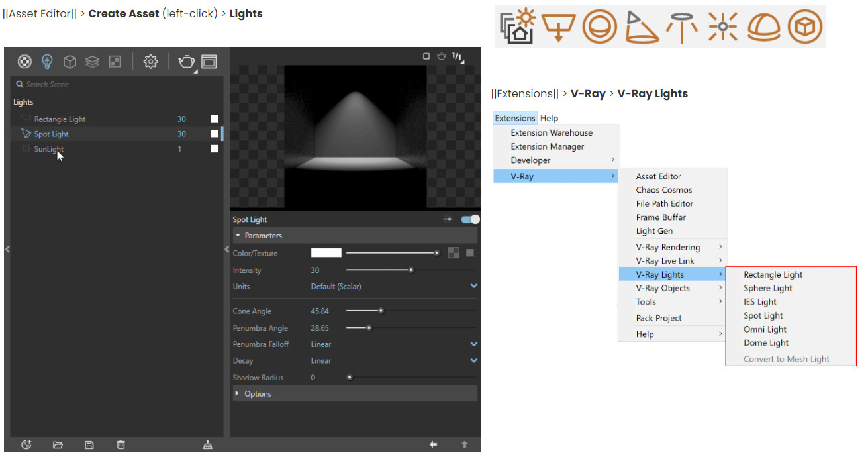Viewport: 868px width, 461px height.
Task: Click the Intensity value 30 field
Action: tap(315, 270)
